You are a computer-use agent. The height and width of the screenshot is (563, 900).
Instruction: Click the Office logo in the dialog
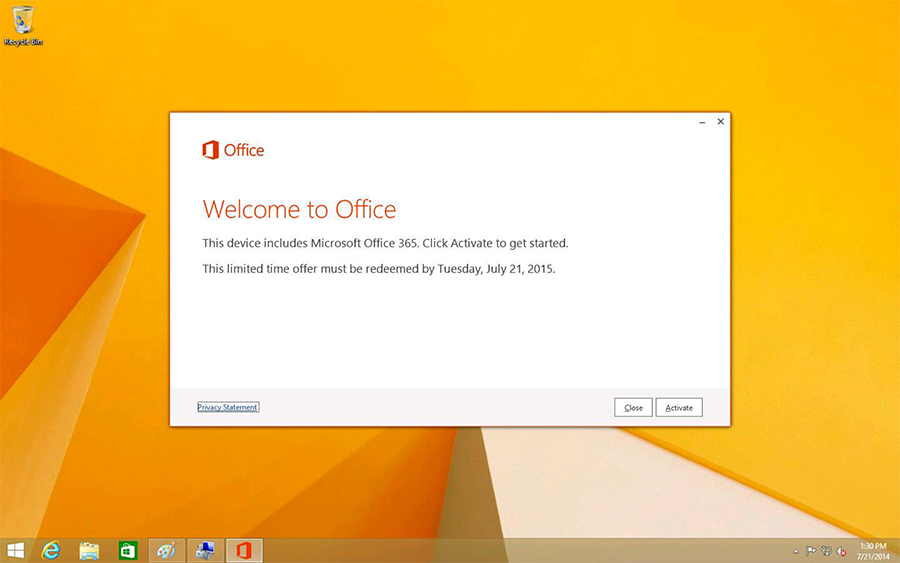coord(233,150)
